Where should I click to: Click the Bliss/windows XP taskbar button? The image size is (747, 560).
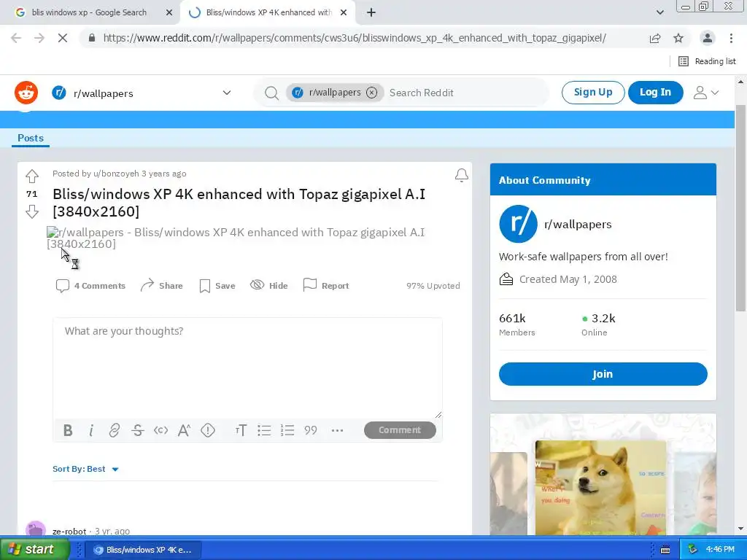pos(144,550)
